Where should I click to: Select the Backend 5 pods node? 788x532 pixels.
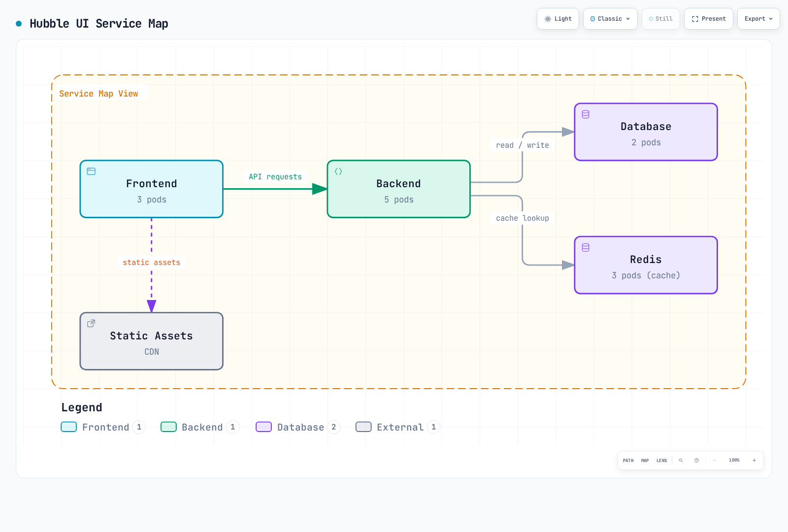coord(399,189)
